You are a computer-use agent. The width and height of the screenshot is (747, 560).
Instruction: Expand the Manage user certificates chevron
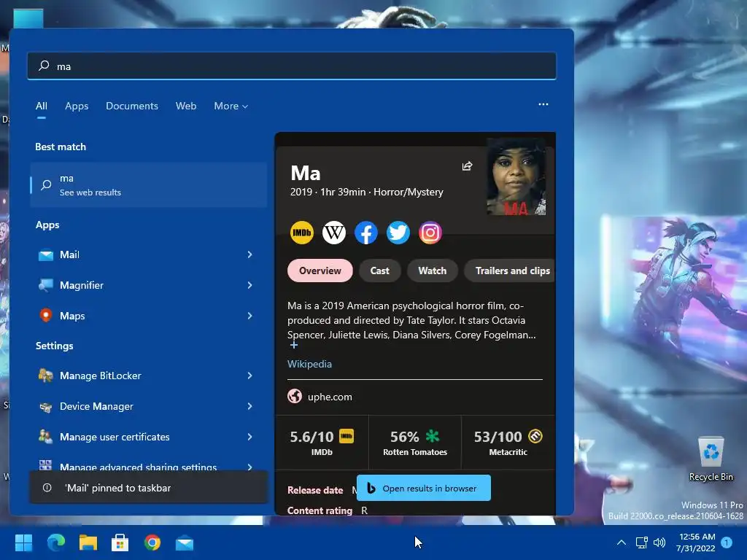(x=249, y=437)
